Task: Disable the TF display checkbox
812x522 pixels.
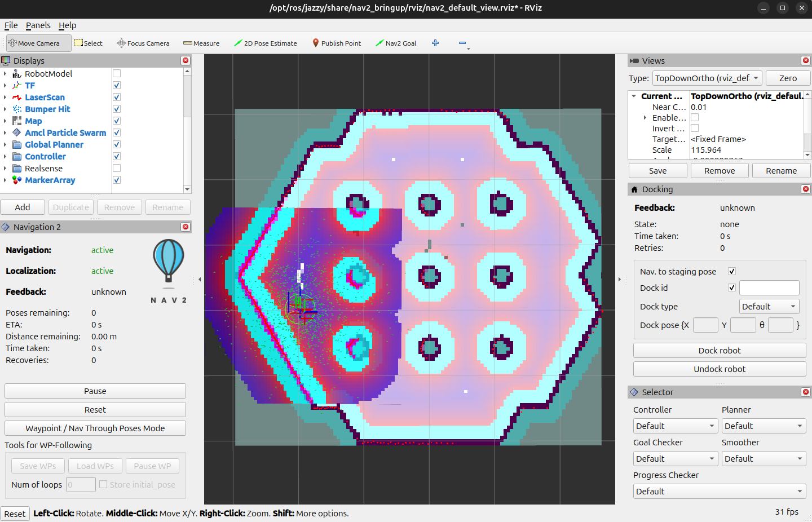Action: (117, 85)
